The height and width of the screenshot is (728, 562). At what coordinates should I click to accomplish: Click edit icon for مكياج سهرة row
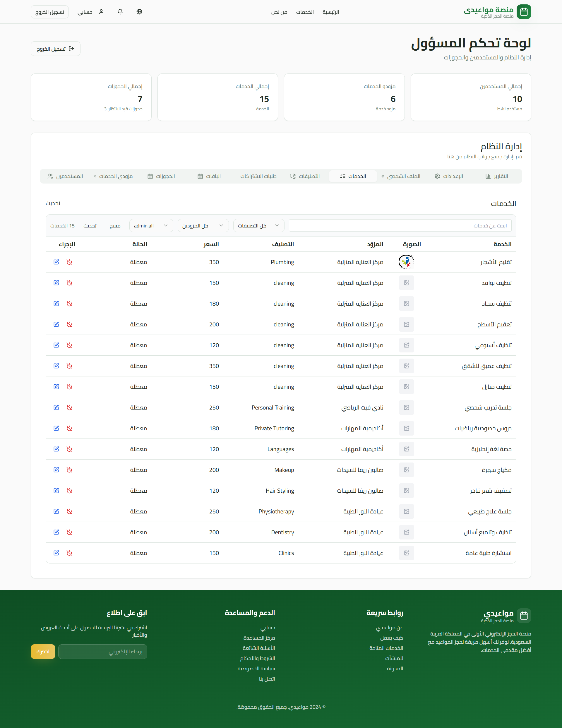[x=56, y=470]
